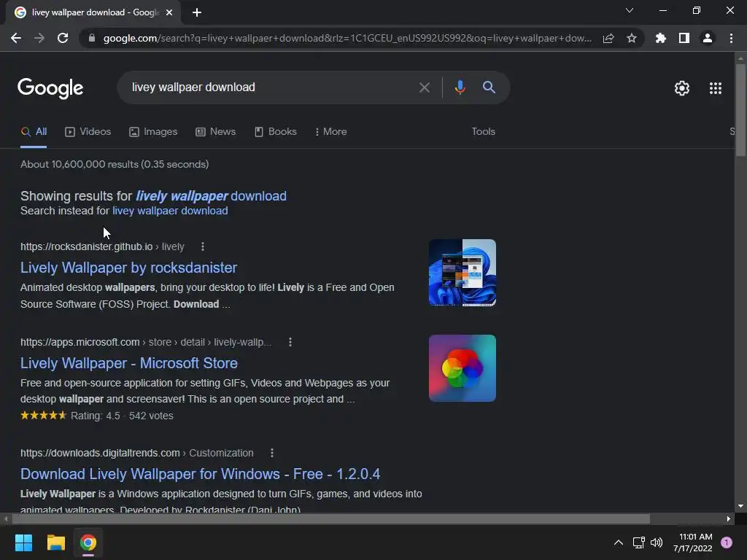Click the address bar URL

pyautogui.click(x=348, y=38)
